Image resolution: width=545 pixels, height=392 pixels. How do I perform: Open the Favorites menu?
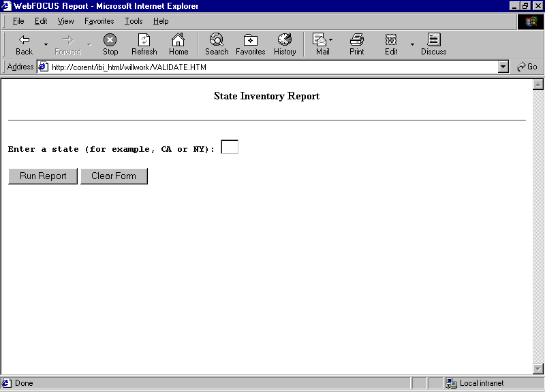point(99,21)
